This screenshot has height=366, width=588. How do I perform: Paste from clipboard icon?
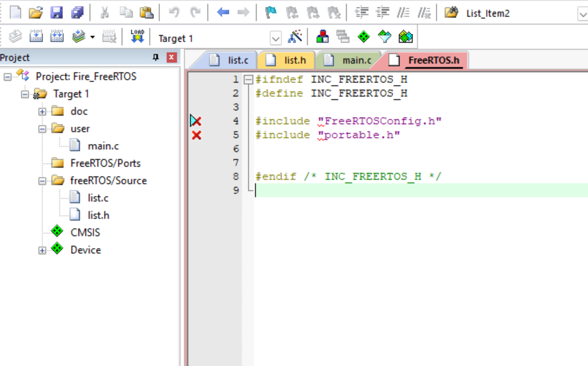(147, 13)
